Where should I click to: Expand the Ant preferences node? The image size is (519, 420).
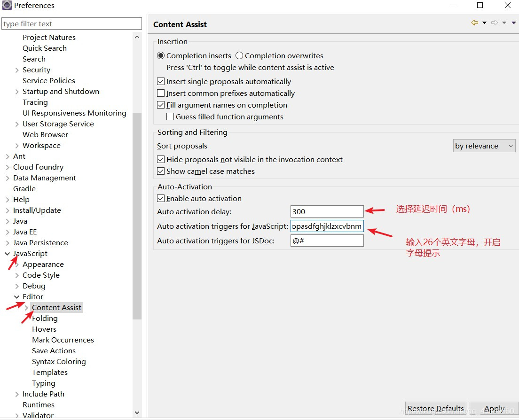point(8,156)
